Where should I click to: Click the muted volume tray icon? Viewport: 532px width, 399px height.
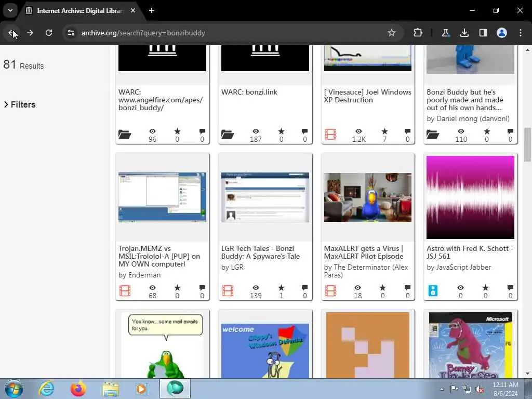pyautogui.click(x=480, y=390)
